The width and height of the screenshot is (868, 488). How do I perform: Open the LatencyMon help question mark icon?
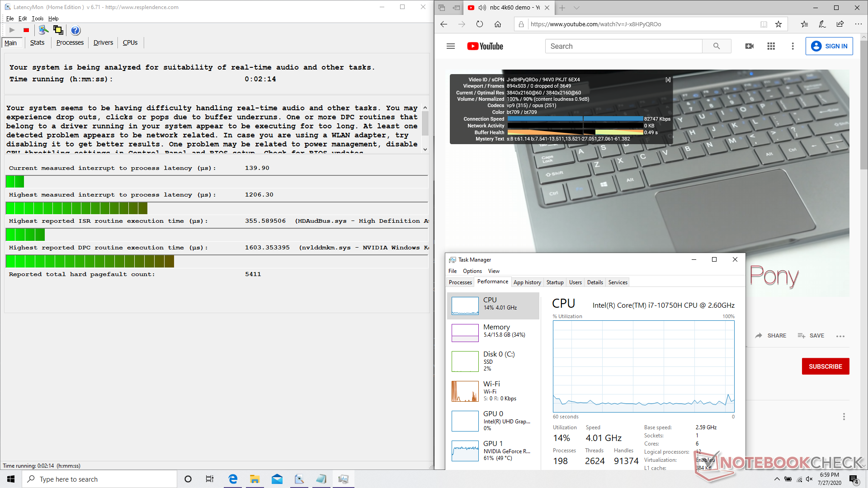click(x=75, y=30)
